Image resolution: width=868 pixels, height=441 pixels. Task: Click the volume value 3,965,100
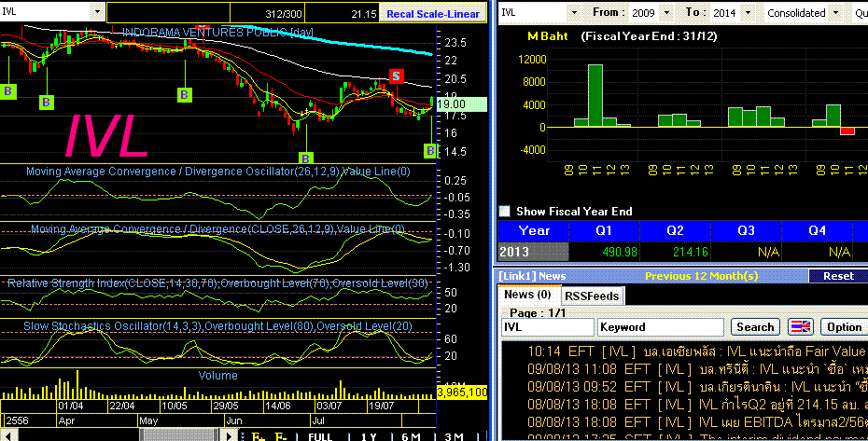462,393
